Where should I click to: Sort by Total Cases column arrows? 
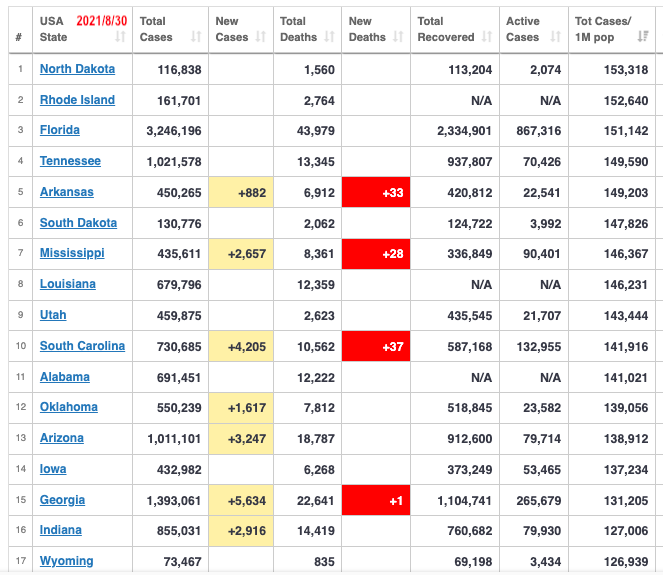click(x=196, y=37)
